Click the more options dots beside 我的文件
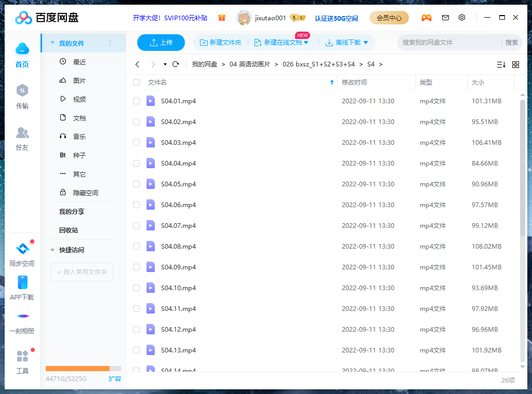This screenshot has width=532, height=394. coord(110,43)
